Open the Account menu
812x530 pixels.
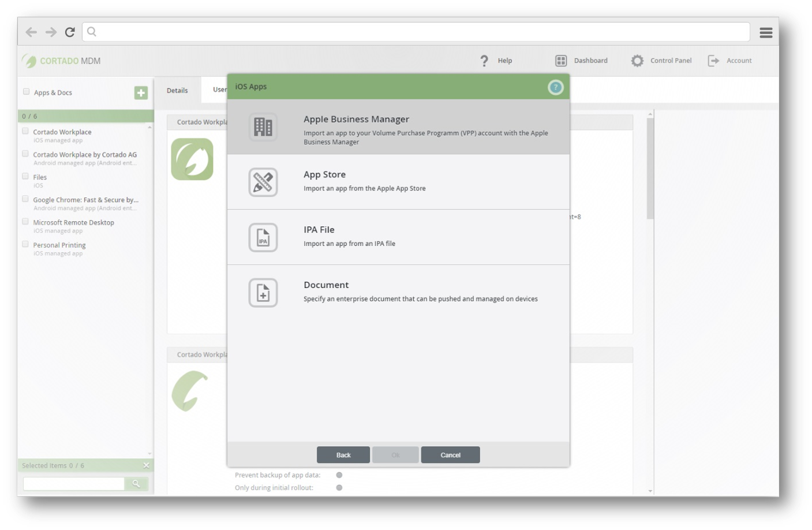point(730,60)
